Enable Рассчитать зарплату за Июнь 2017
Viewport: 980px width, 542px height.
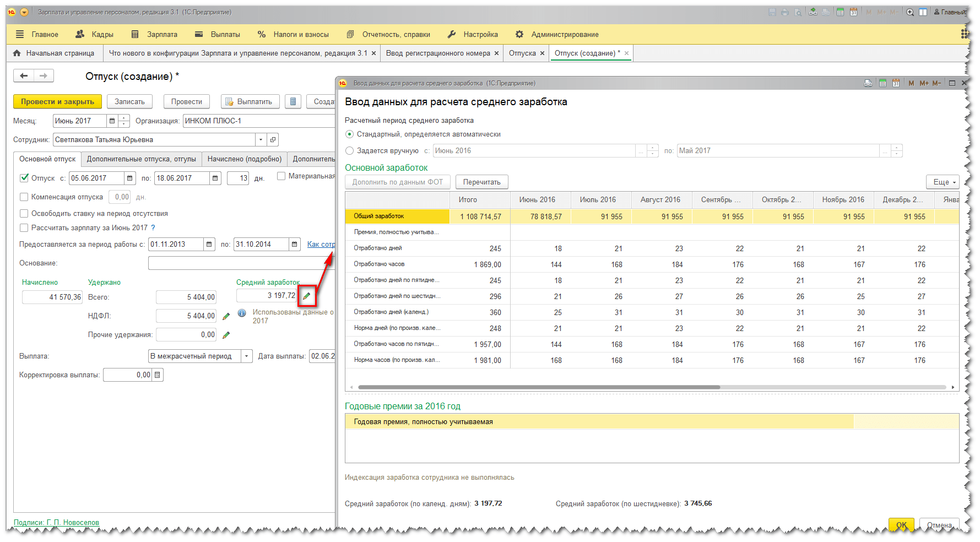[24, 227]
